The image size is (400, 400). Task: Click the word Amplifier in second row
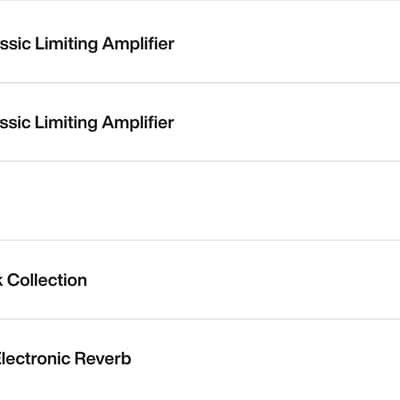pyautogui.click(x=138, y=123)
